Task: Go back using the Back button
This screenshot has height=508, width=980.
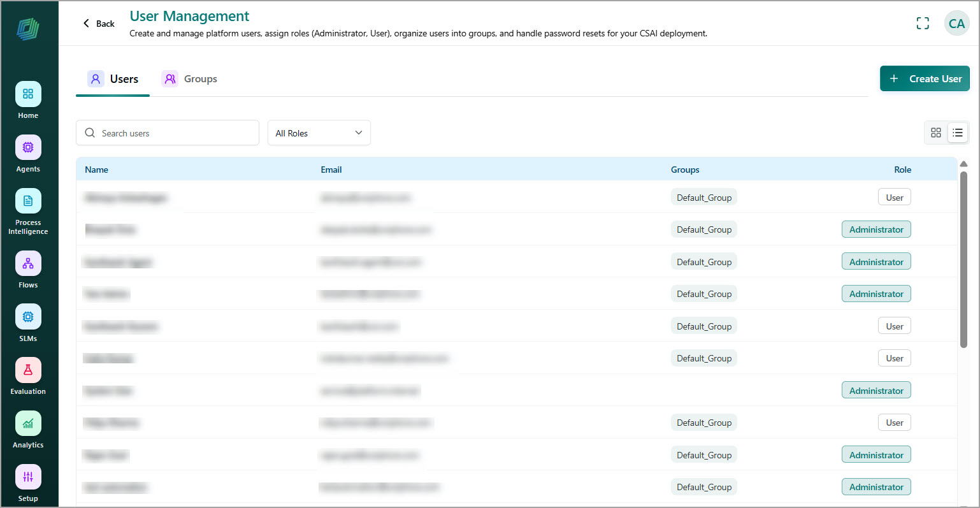Action: click(x=99, y=24)
